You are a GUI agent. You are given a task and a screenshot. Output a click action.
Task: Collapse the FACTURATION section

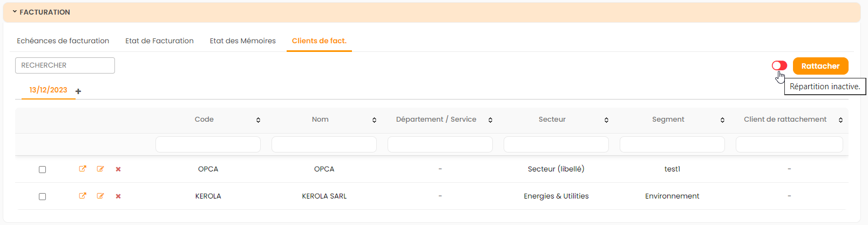15,12
